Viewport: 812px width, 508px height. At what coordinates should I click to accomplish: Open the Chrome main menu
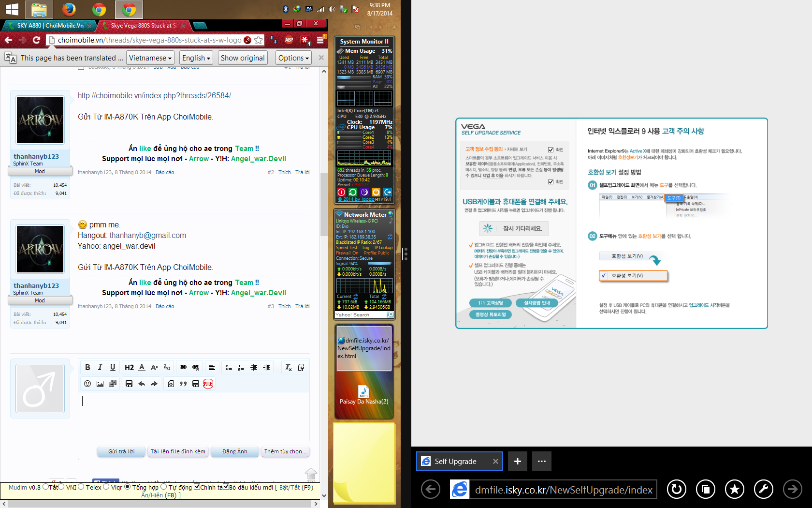320,40
